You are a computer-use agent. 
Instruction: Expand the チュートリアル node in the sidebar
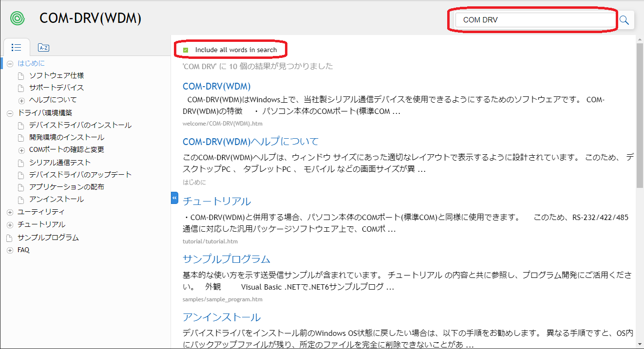[10, 225]
